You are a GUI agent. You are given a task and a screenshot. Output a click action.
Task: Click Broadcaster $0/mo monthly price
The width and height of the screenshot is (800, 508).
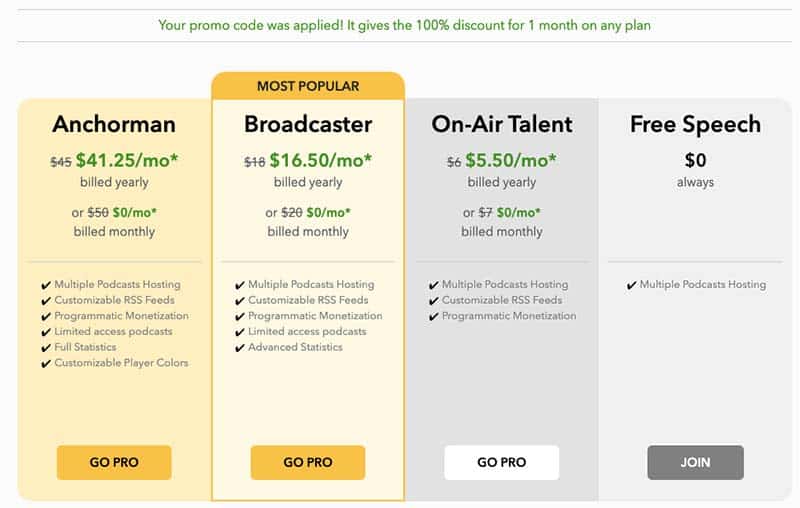tap(329, 212)
